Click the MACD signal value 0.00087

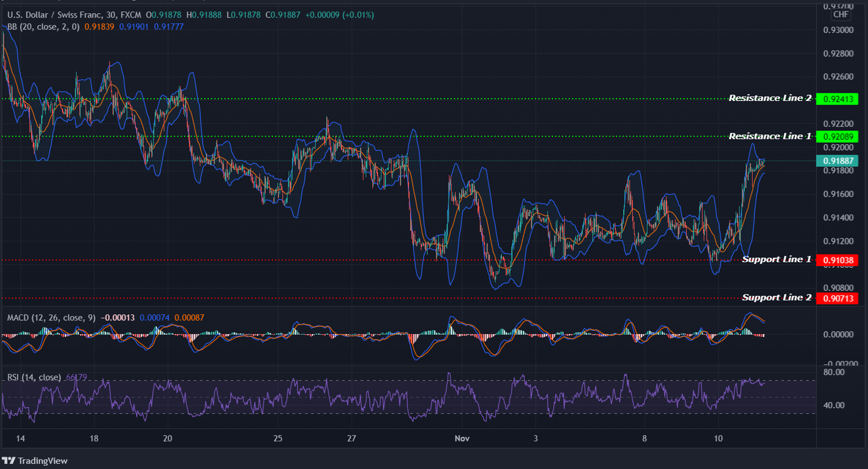point(189,318)
